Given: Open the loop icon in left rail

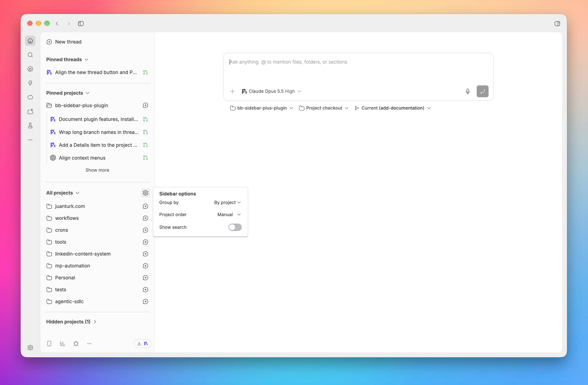Looking at the screenshot, I should pyautogui.click(x=30, y=97).
